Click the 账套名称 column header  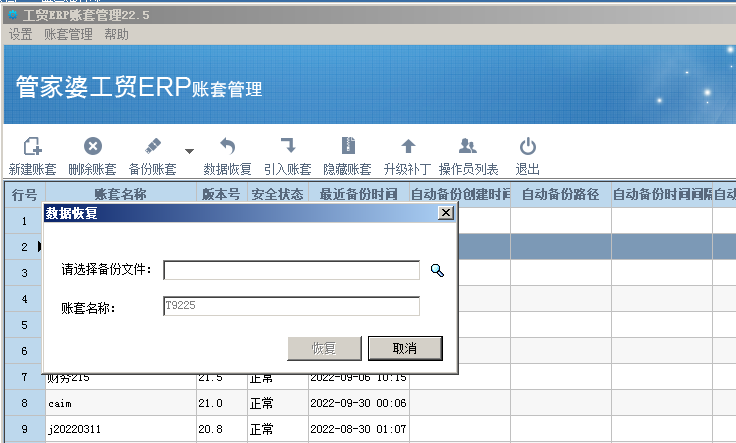(x=121, y=194)
